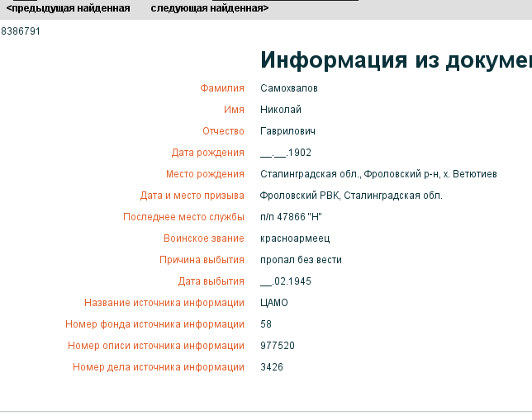
Task: Click the 'Имя' label
Action: tap(234, 110)
